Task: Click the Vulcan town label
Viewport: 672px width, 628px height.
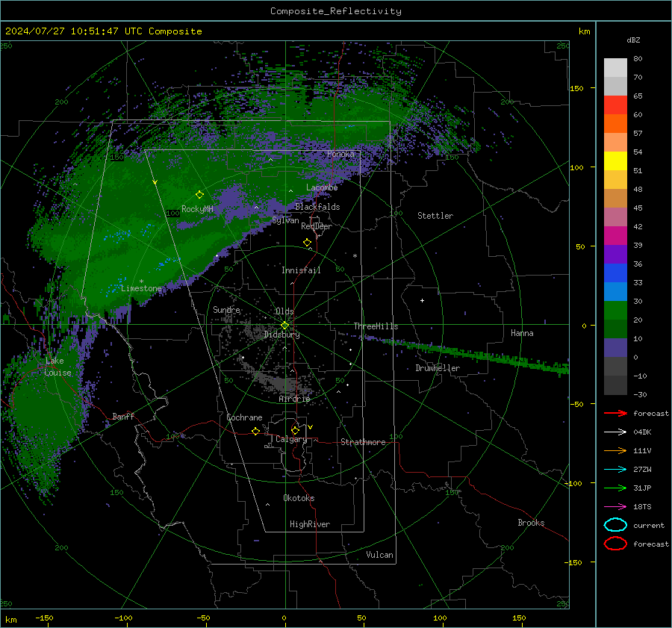Action: click(379, 555)
